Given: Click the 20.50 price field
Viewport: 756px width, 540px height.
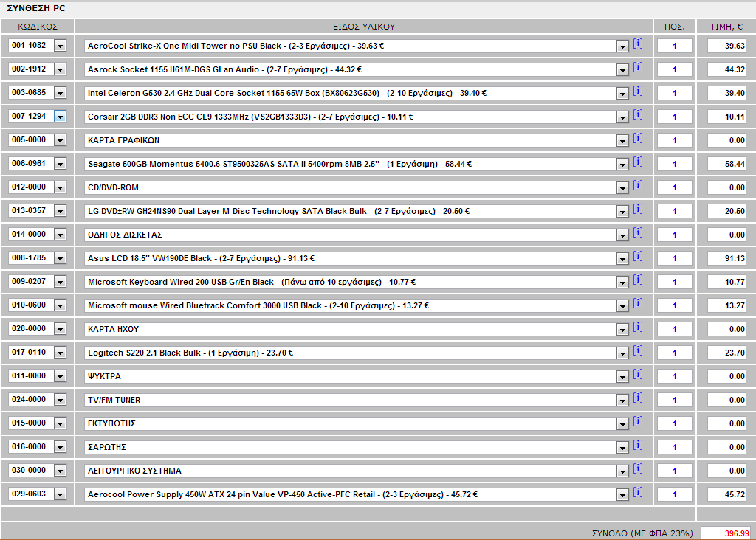Looking at the screenshot, I should click(x=727, y=211).
